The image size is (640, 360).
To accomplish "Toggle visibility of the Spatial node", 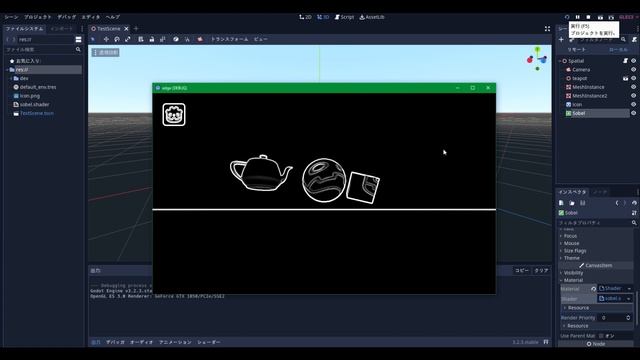I will [x=633, y=61].
